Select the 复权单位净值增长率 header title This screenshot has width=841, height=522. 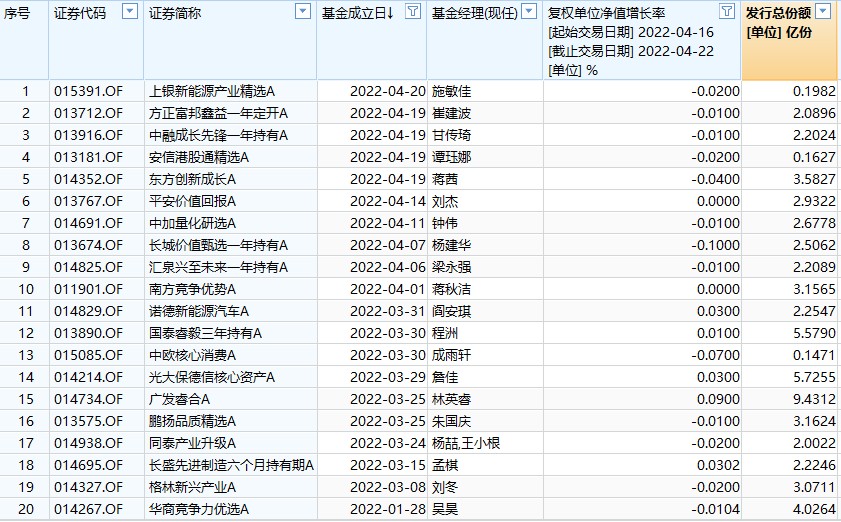(x=606, y=13)
